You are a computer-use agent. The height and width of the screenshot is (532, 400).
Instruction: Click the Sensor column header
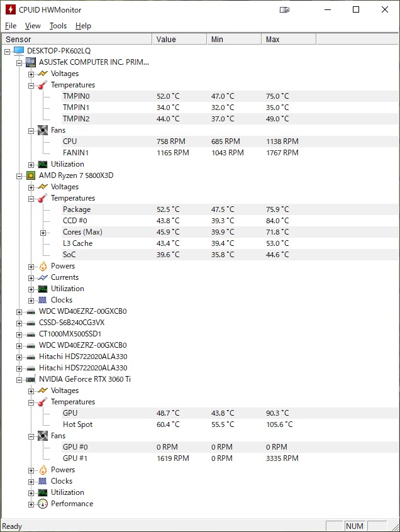coord(77,40)
